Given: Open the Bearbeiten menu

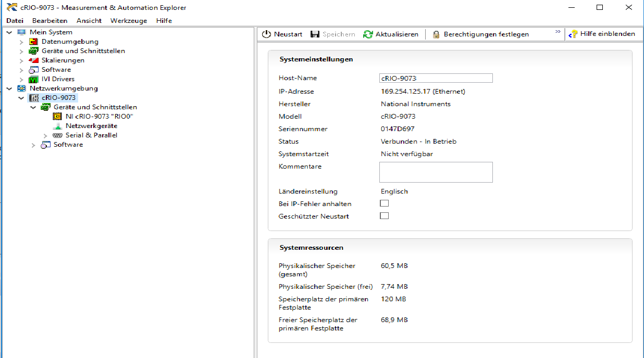Looking at the screenshot, I should tap(49, 21).
